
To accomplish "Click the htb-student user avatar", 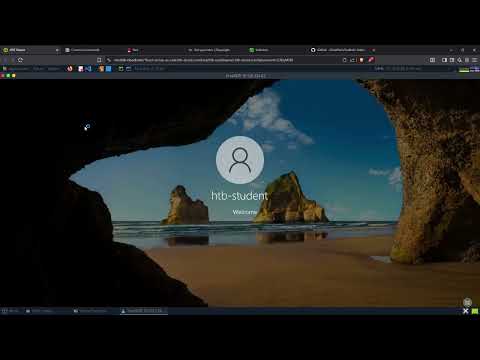I will pyautogui.click(x=240, y=160).
